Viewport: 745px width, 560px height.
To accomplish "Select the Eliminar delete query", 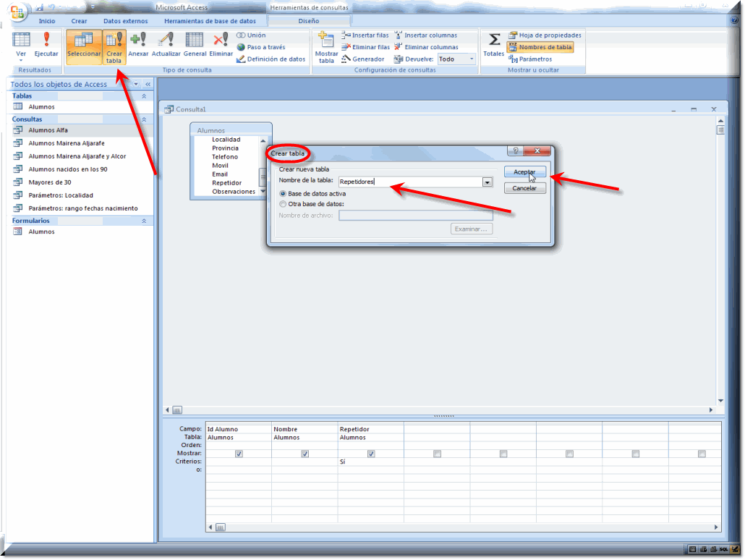I will pyautogui.click(x=221, y=46).
